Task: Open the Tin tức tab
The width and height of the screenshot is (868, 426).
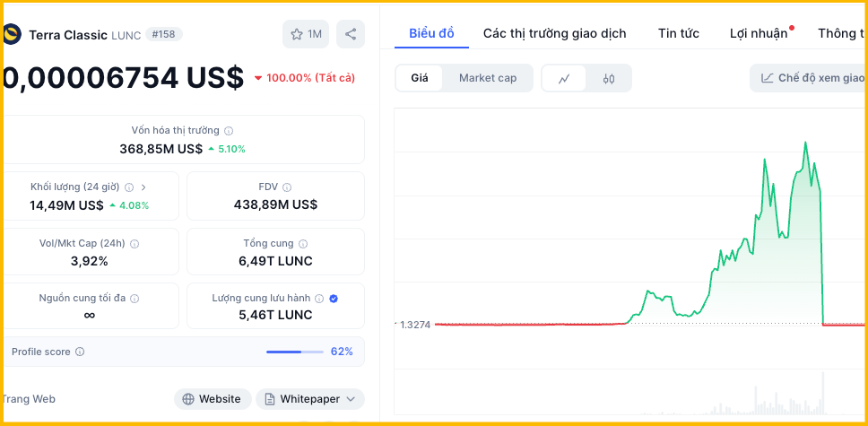Action: tap(679, 33)
